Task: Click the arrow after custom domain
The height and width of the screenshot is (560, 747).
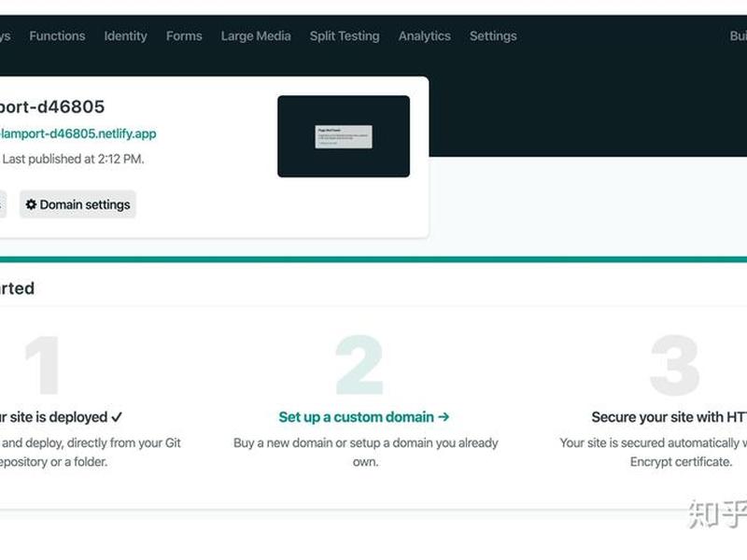Action: pos(444,417)
